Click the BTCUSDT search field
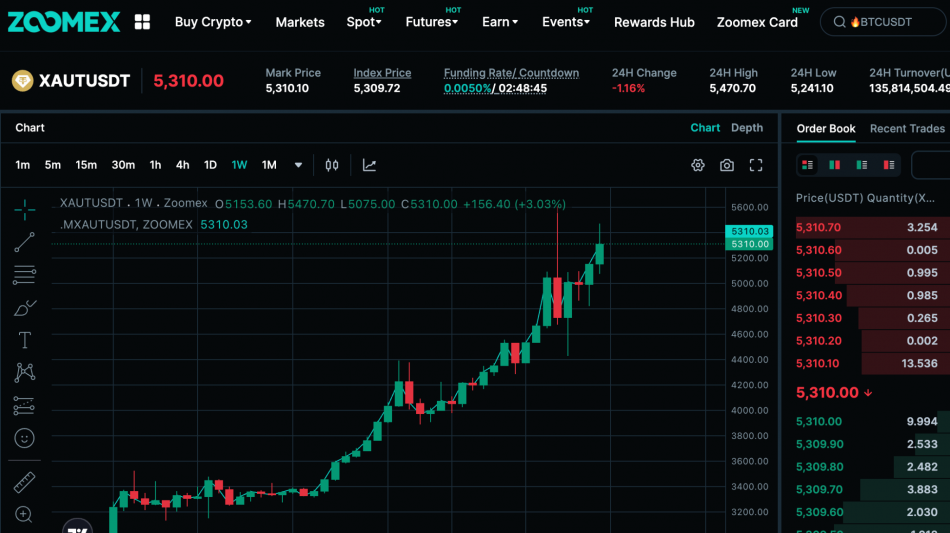 885,22
